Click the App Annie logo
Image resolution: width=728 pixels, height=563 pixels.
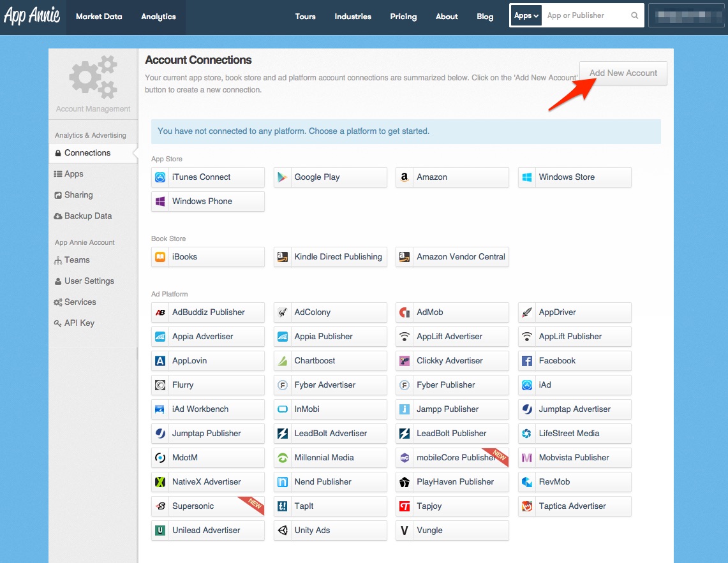[32, 16]
